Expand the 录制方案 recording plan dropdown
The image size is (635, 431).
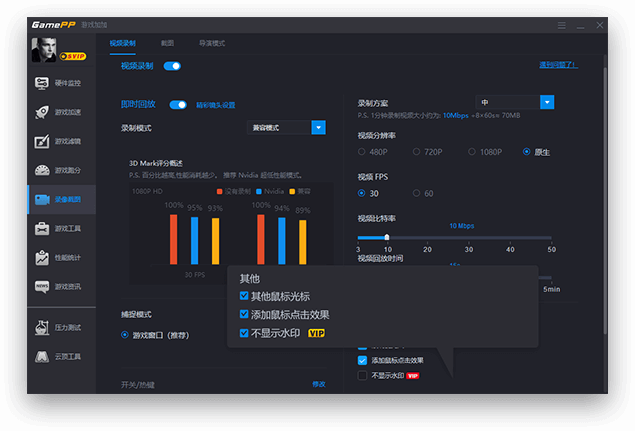point(547,102)
